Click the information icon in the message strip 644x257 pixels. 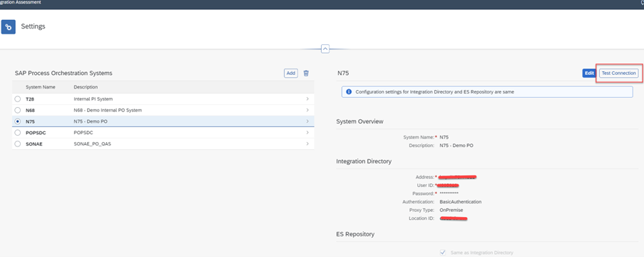click(349, 91)
